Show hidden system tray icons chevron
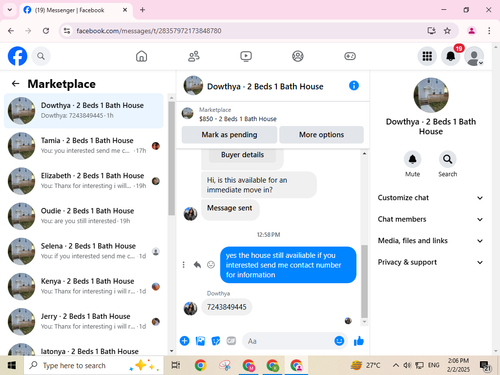The height and width of the screenshot is (375, 500). tap(396, 365)
